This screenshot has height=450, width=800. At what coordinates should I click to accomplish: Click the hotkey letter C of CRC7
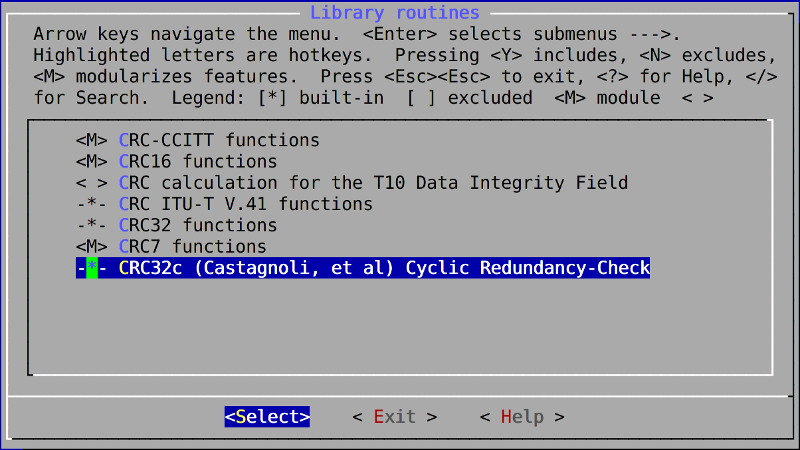pyautogui.click(x=124, y=247)
